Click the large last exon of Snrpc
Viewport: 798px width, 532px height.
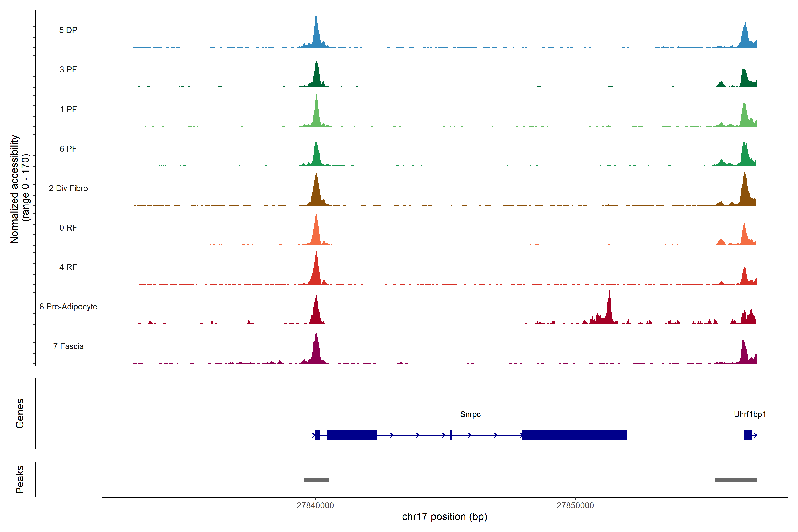point(574,435)
